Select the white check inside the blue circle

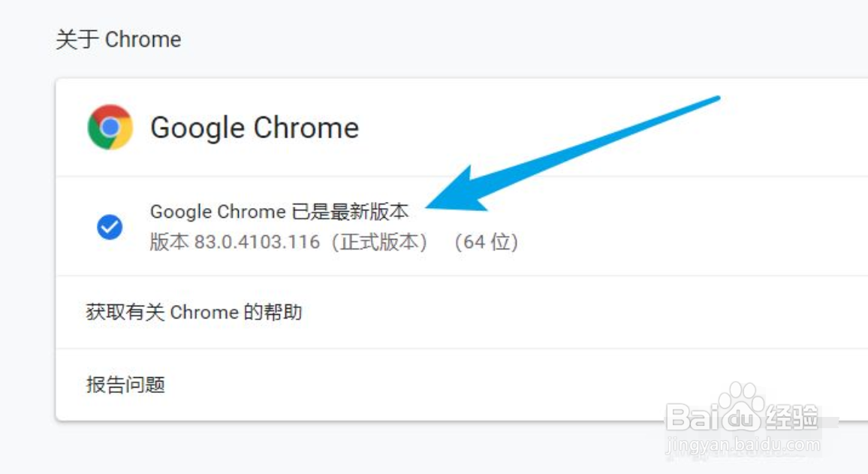click(110, 227)
